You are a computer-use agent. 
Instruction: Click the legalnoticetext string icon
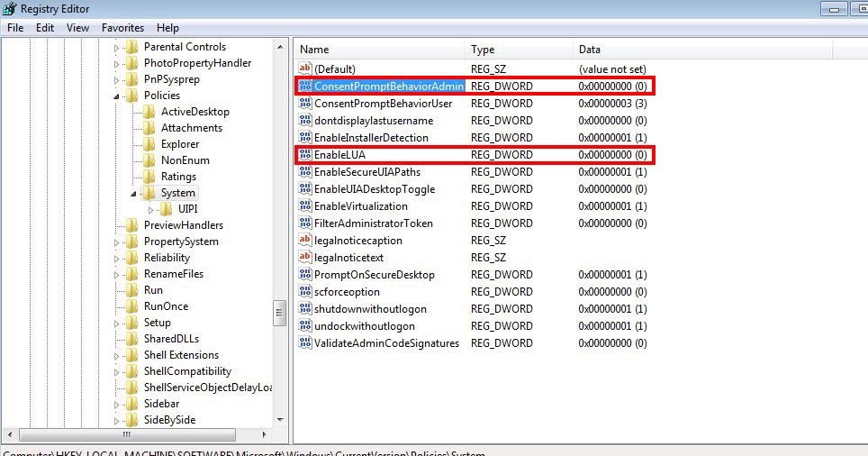(305, 257)
